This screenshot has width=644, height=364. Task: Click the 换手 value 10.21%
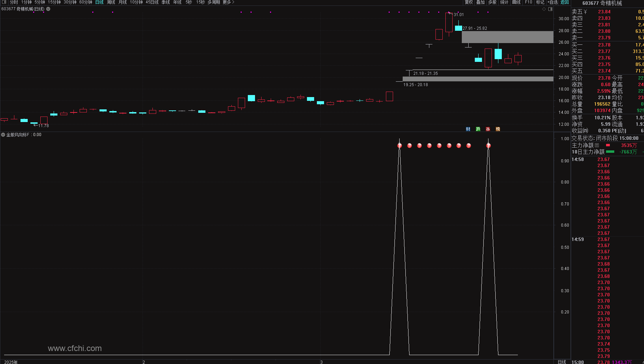tap(602, 118)
